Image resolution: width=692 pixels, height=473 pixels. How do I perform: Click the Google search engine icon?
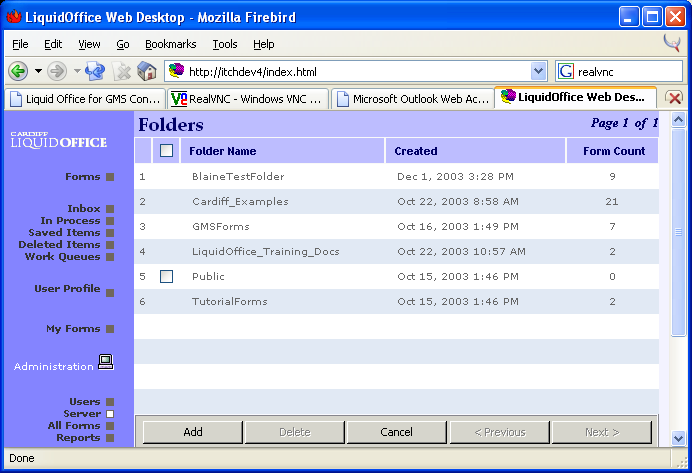pyautogui.click(x=566, y=71)
